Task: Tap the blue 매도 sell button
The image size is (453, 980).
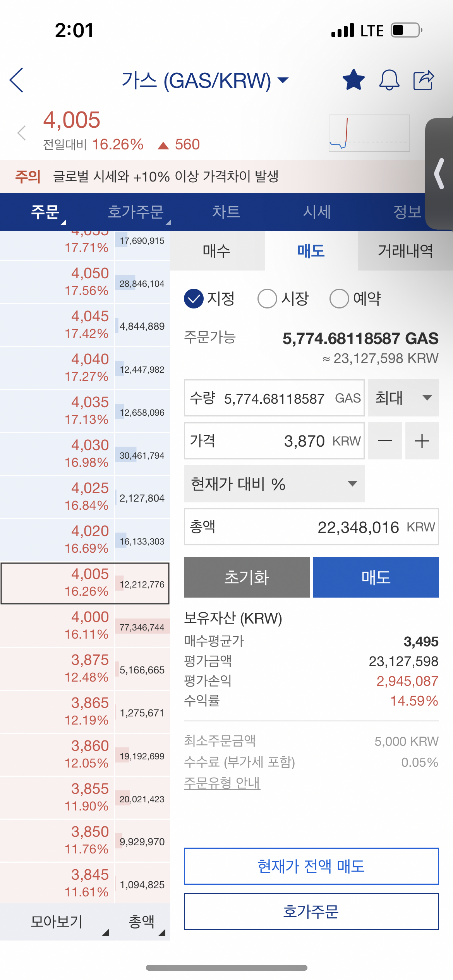Action: click(x=376, y=577)
